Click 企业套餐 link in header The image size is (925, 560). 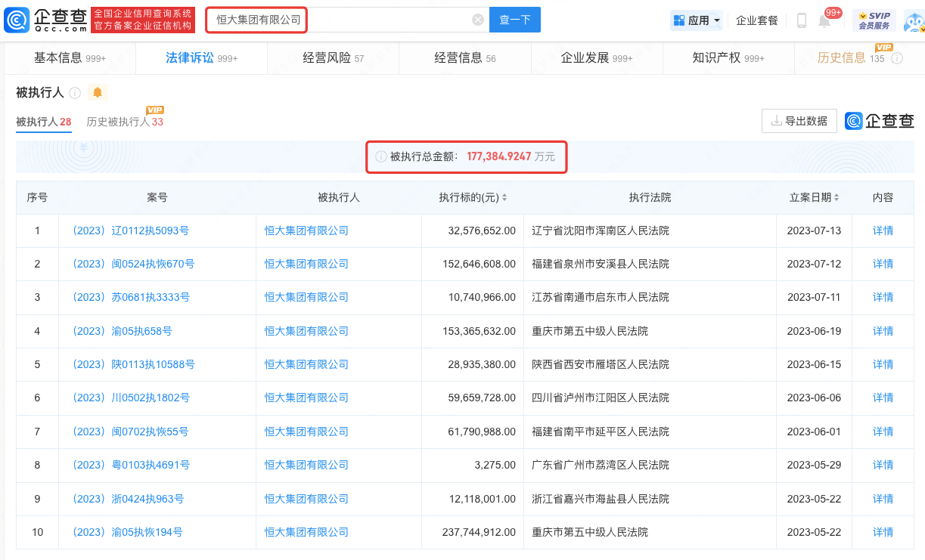pos(757,20)
